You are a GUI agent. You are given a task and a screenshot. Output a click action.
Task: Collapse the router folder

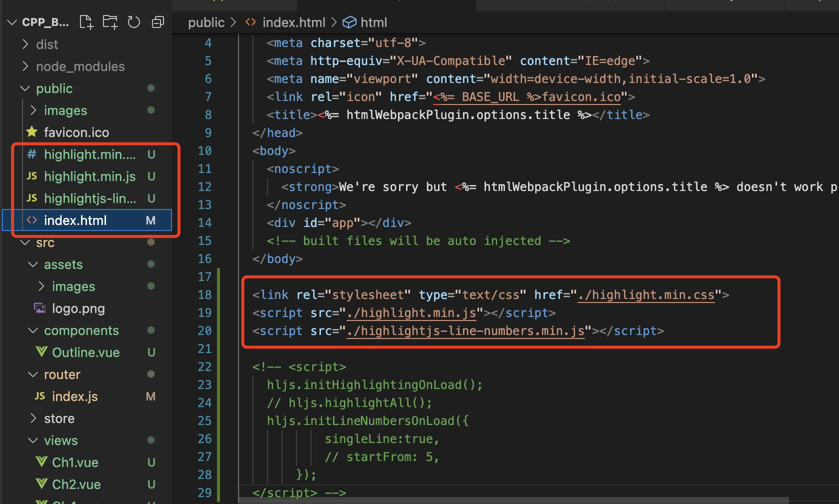[33, 374]
